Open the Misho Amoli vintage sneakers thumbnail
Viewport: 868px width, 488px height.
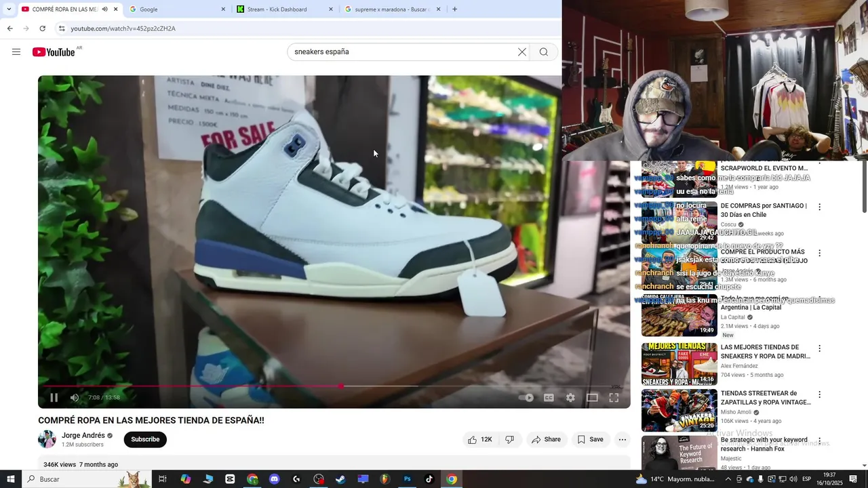(679, 410)
